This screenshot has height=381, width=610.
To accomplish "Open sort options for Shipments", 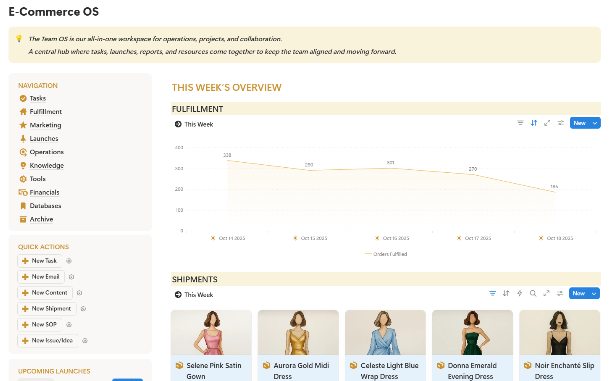I will point(506,293).
